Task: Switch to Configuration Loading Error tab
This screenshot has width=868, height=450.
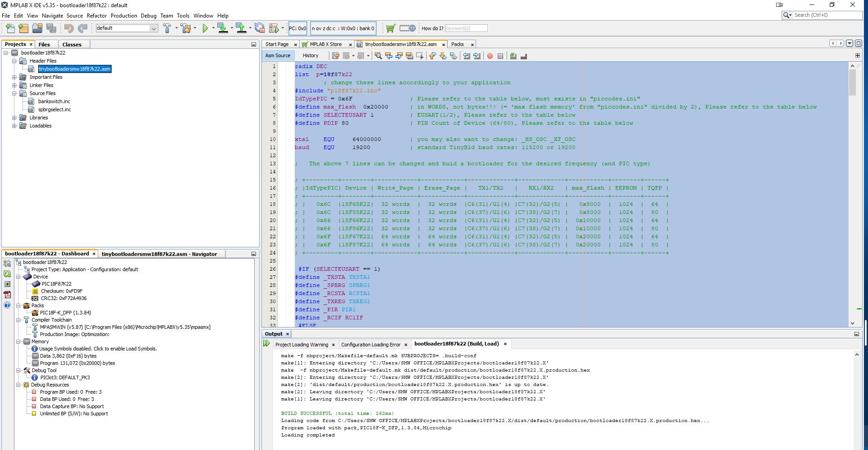Action: 370,345
